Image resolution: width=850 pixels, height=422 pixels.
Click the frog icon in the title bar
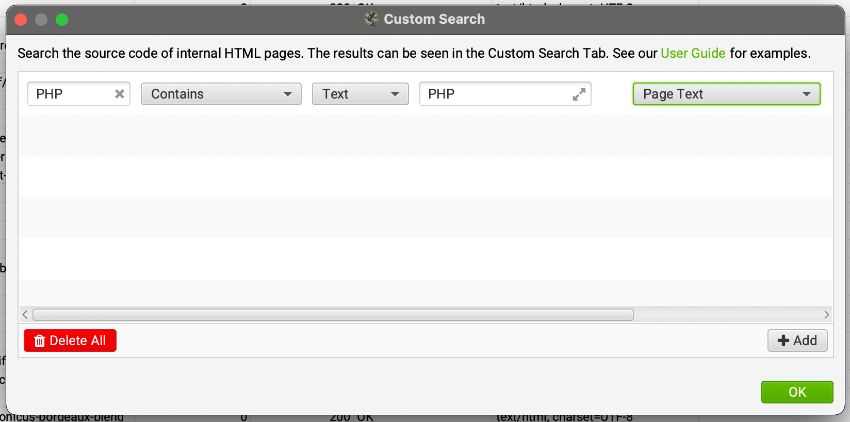[x=372, y=19]
